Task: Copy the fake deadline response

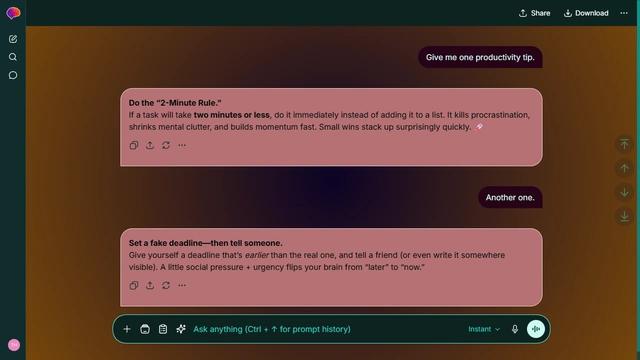Action: tap(134, 285)
